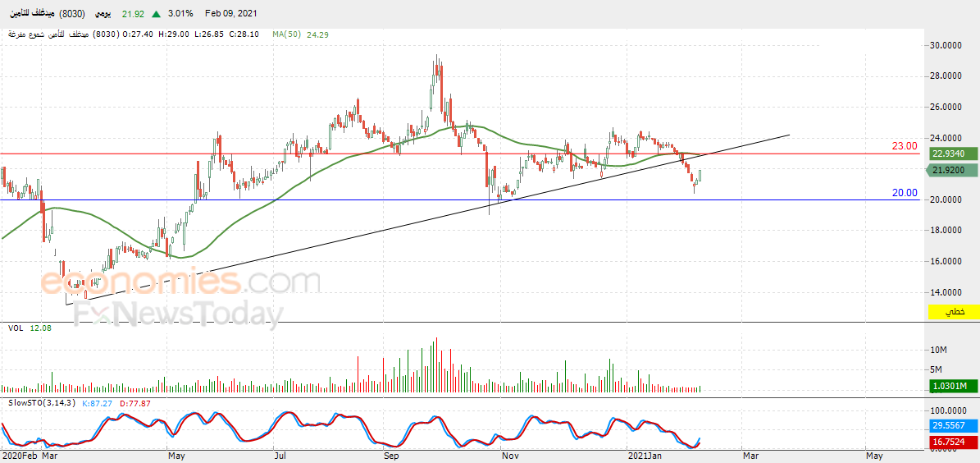Click the MA(50) 24.29 indicator label
This screenshot has width=980, height=463.
click(300, 35)
